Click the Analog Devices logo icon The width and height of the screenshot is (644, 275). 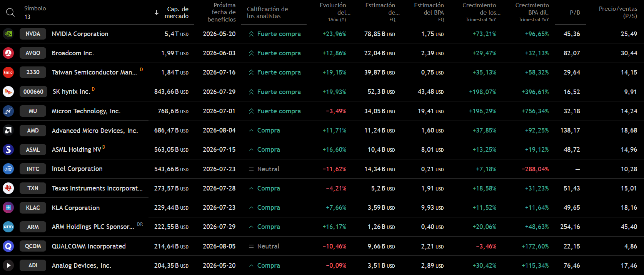tap(8, 265)
